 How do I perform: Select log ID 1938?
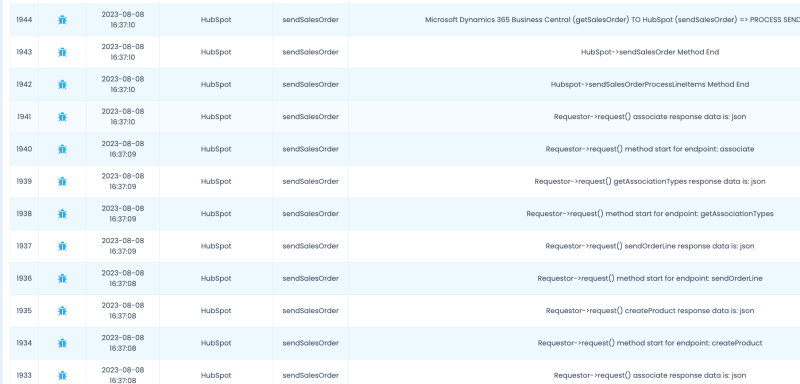click(x=24, y=214)
